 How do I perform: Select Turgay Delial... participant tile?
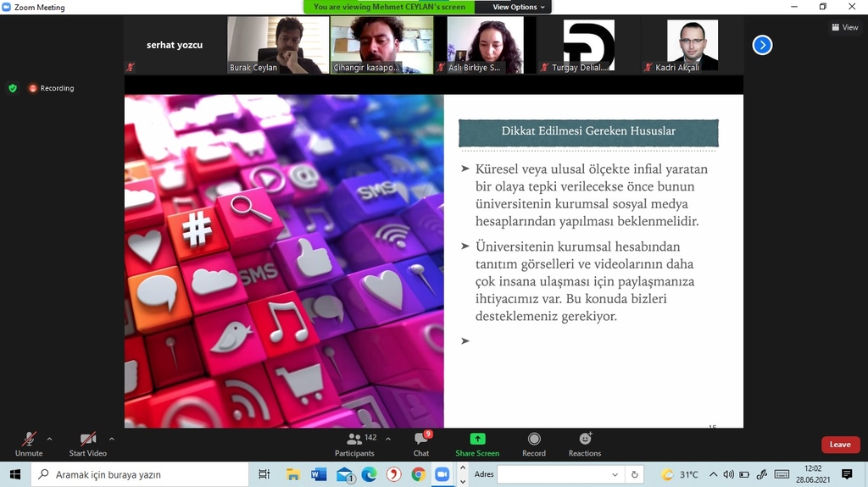(x=589, y=45)
